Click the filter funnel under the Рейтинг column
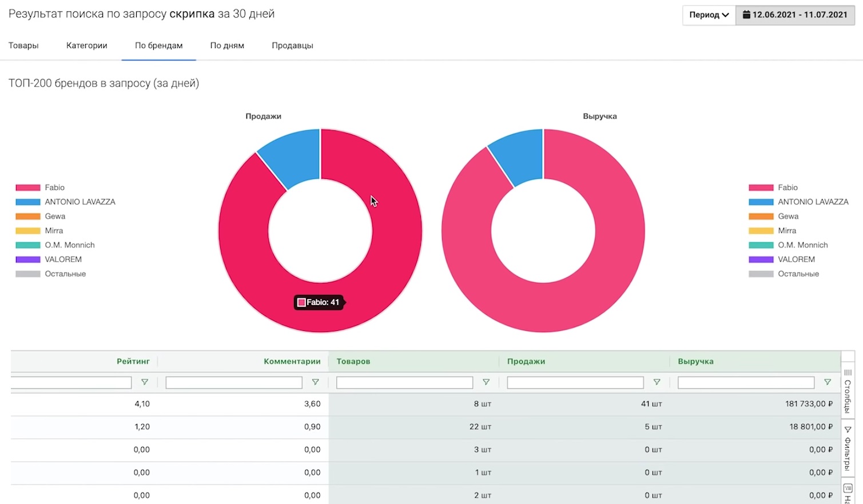863x504 pixels. tap(145, 382)
